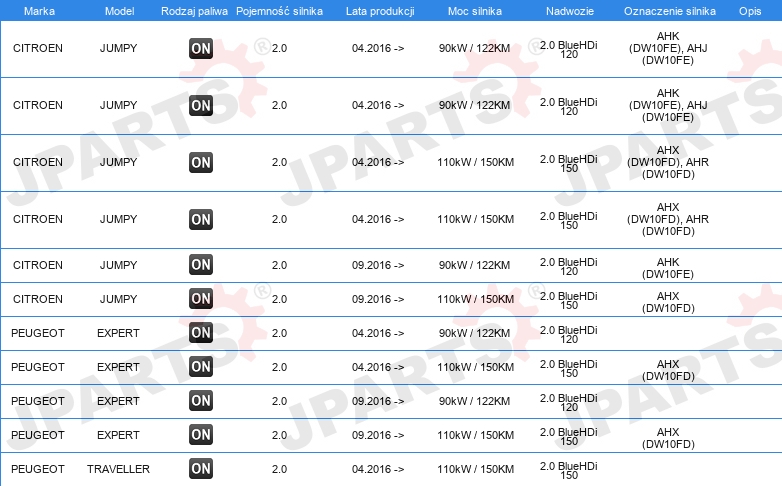782x486 pixels.
Task: Click PEUGEOT in the Expert 09.2016 110kW row
Action: [38, 435]
